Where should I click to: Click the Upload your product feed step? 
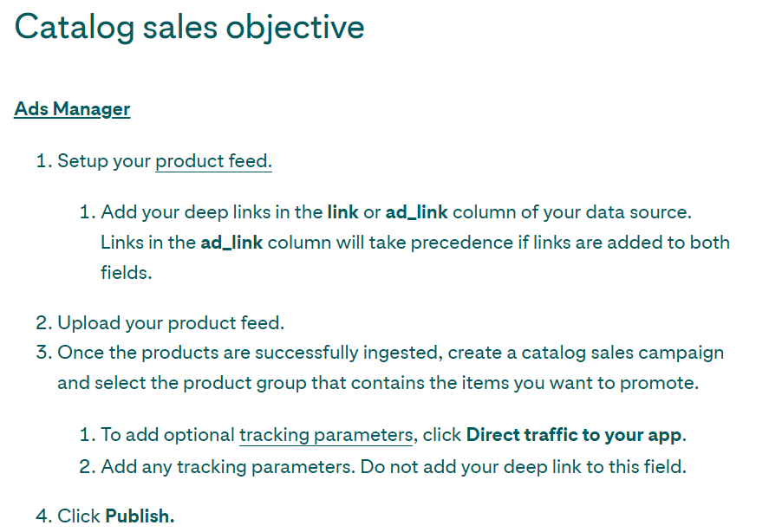pos(171,323)
